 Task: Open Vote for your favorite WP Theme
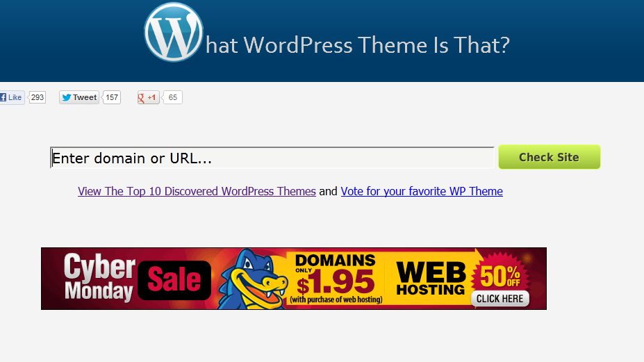tap(422, 191)
